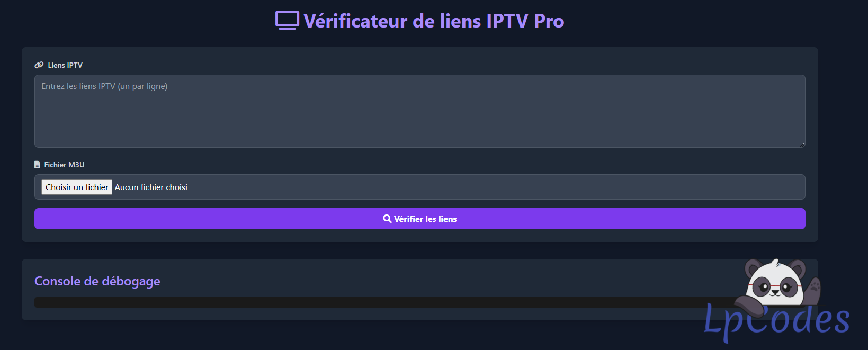Screen dimensions: 868x350
Task: Click the textarea resize handle corner
Action: 801,143
